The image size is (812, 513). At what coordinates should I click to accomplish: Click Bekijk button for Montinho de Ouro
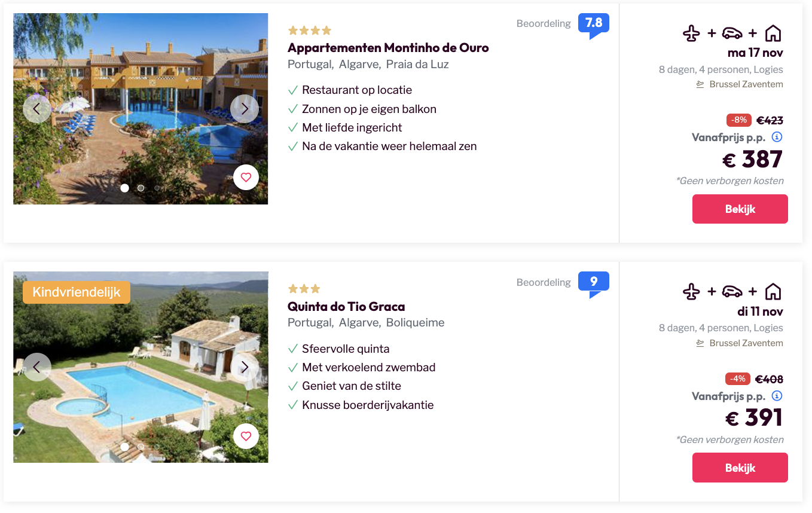coord(740,209)
